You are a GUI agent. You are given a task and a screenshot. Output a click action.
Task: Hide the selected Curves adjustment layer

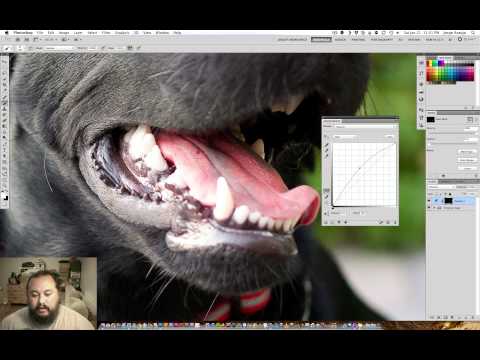coord(429,201)
